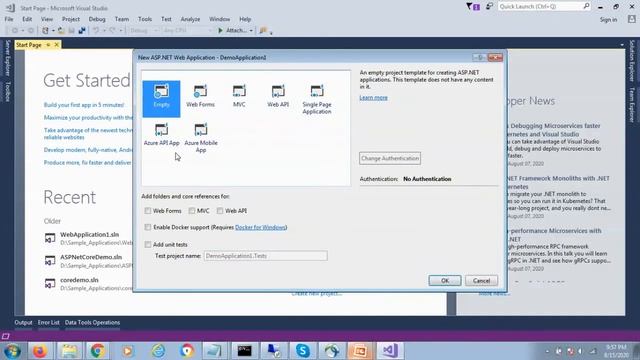Enable the Web API references checkbox
This screenshot has height=360, width=640.
(220, 211)
